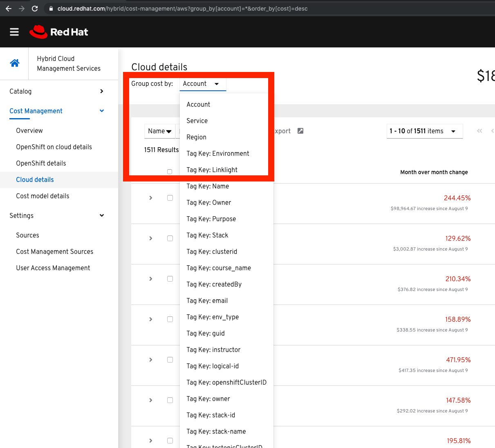Choose Tag Key: owner lowercase option

[226, 399]
